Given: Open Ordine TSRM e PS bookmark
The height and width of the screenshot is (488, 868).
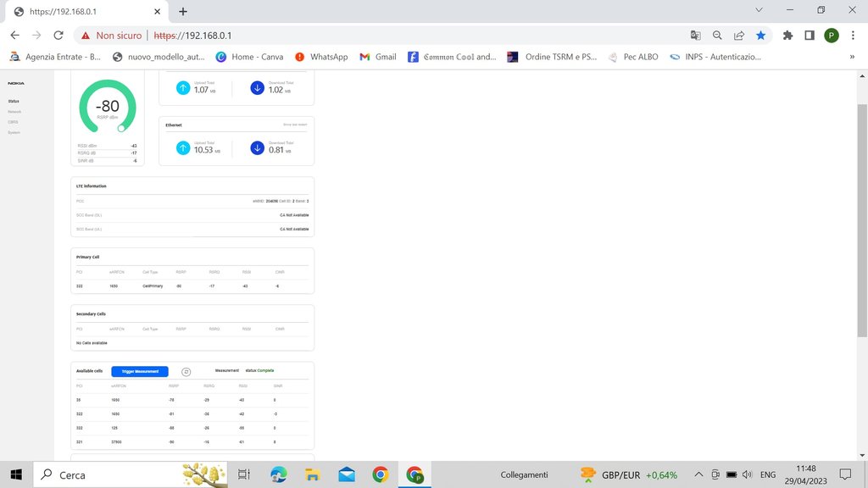Looking at the screenshot, I should 553,57.
